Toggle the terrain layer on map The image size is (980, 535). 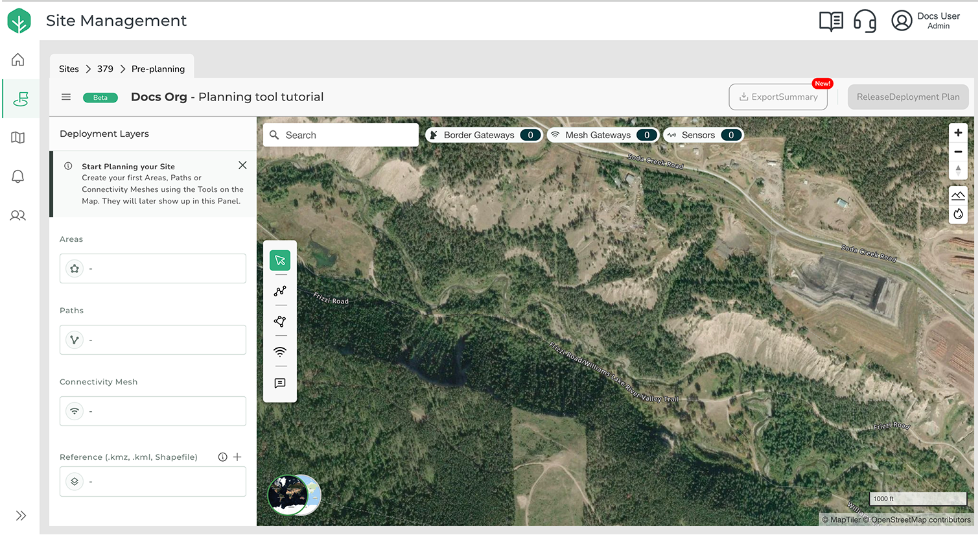(958, 195)
